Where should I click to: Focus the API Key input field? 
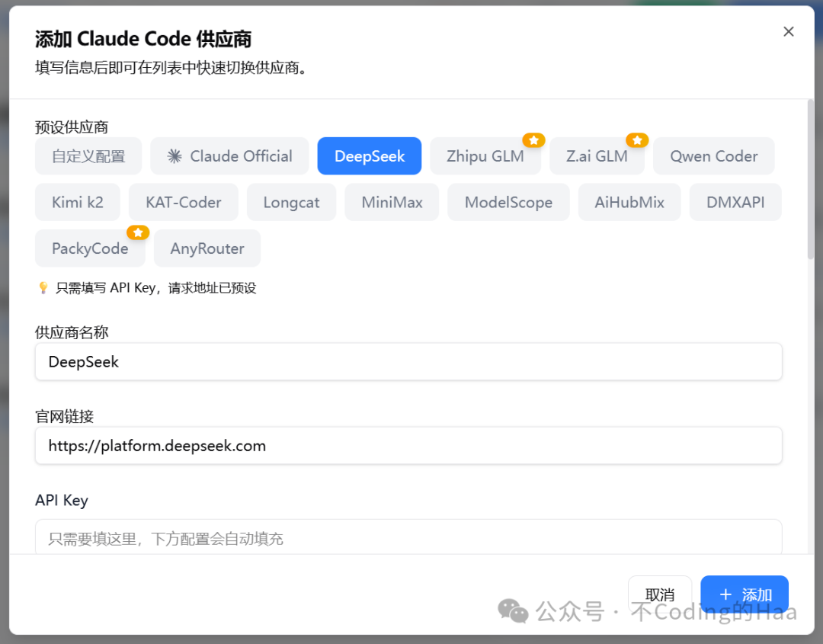(408, 537)
